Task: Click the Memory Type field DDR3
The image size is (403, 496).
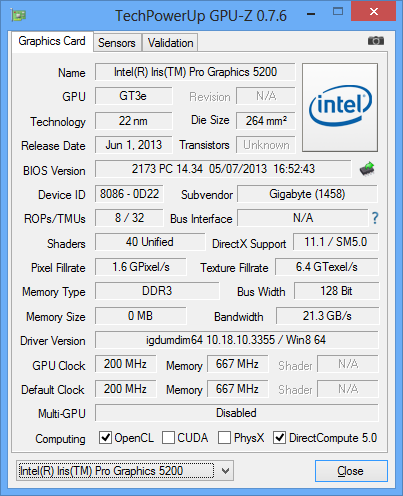Action: coord(157,291)
